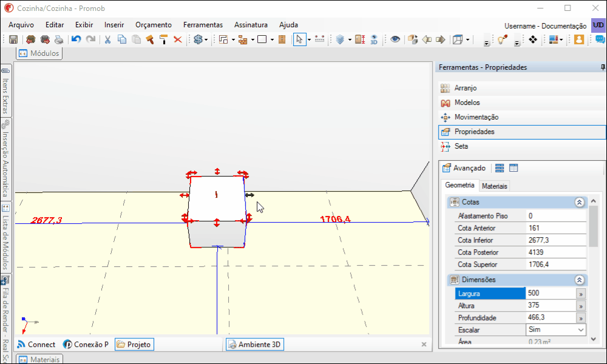Select the arrow selection tool icon

click(x=299, y=39)
